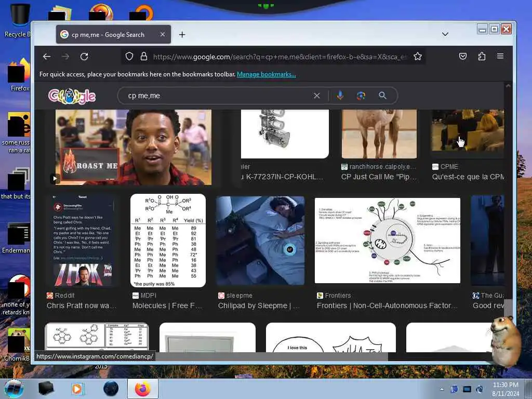This screenshot has width=532, height=399.
Task: Open the Firefox desktop shortcut
Action: pos(18,75)
